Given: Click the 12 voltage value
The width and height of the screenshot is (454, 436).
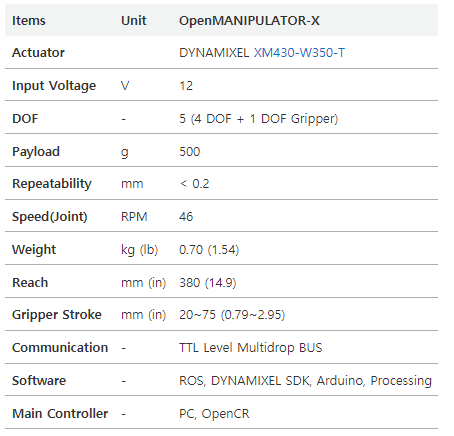Looking at the screenshot, I should (x=186, y=86).
